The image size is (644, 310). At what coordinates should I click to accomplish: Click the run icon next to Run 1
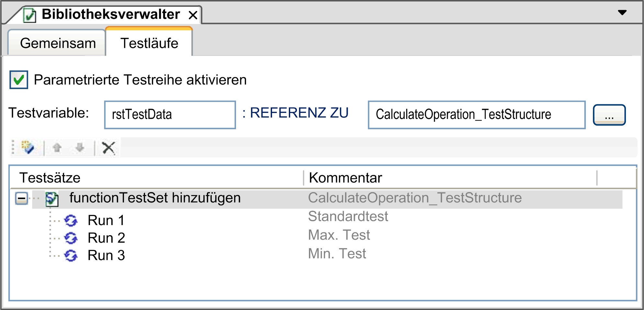pyautogui.click(x=71, y=220)
